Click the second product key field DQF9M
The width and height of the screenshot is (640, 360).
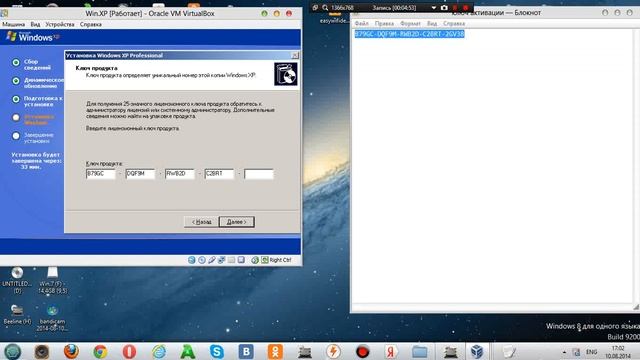point(140,174)
